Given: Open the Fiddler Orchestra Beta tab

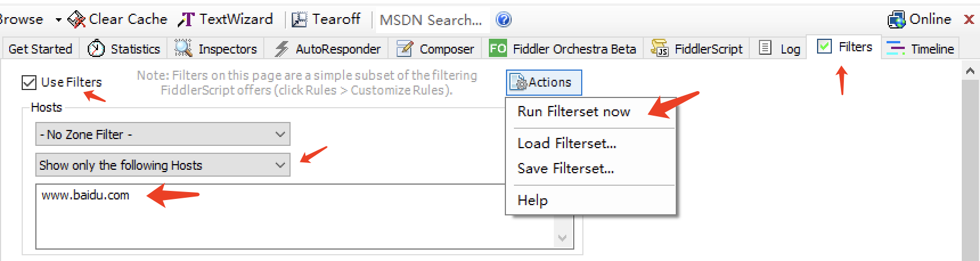Looking at the screenshot, I should tap(562, 49).
